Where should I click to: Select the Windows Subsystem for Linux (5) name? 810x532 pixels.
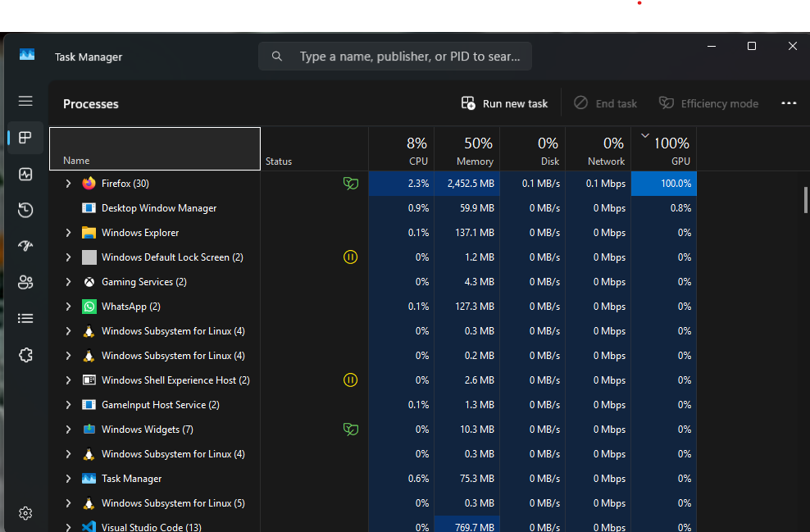[x=173, y=503]
